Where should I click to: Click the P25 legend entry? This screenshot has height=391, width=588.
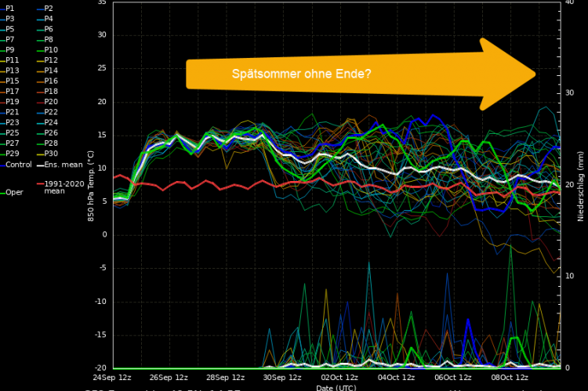click(12, 132)
